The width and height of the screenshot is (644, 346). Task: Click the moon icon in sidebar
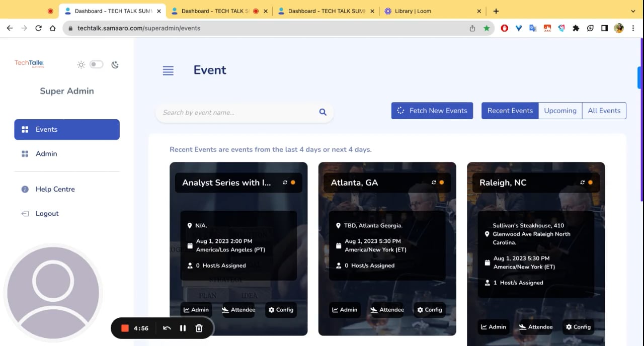115,64
